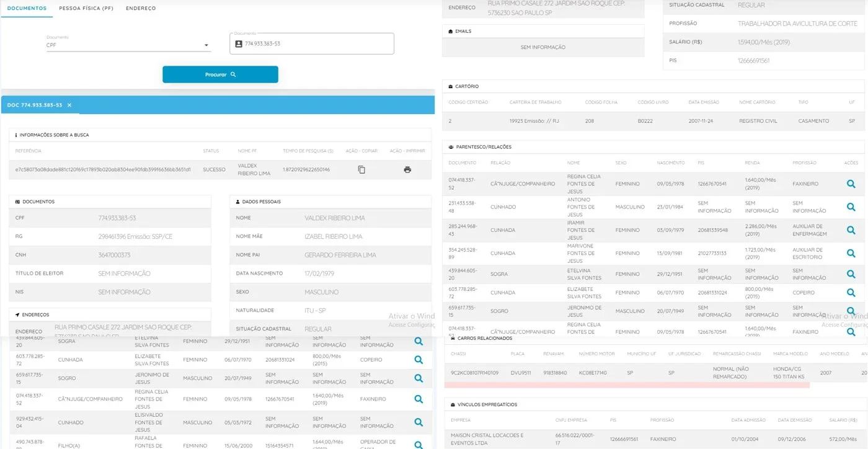Click birth date 17/02/1979

(x=320, y=273)
